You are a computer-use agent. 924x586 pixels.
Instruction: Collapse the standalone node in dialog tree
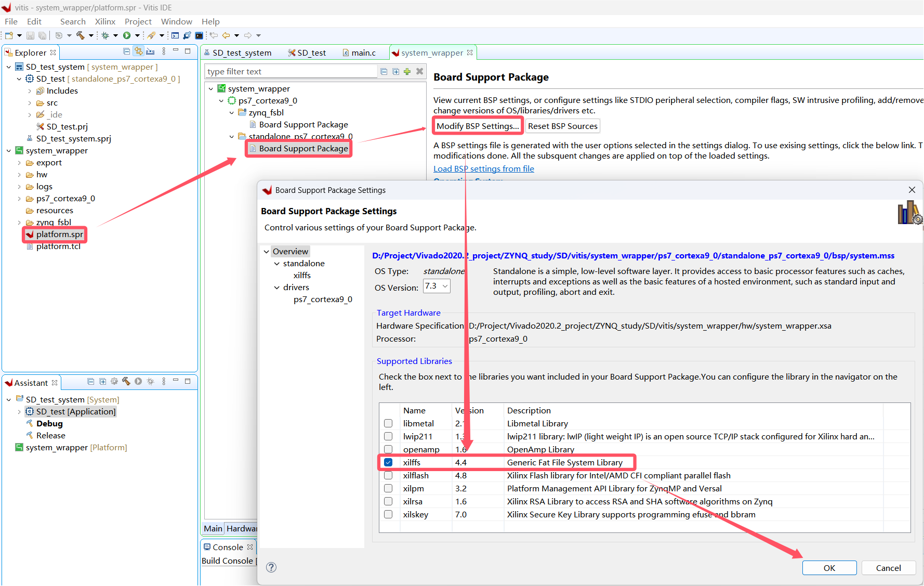coord(277,264)
